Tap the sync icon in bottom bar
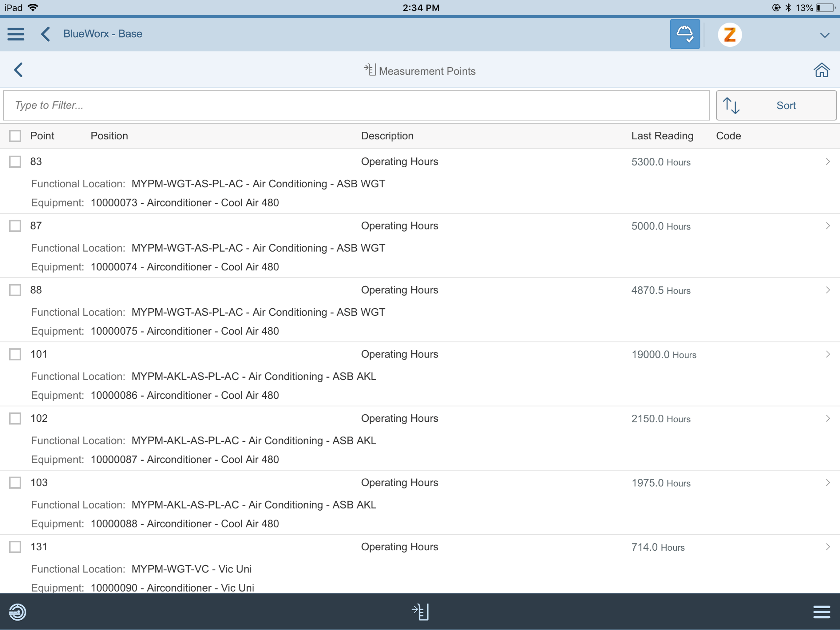This screenshot has width=840, height=630. point(18,612)
